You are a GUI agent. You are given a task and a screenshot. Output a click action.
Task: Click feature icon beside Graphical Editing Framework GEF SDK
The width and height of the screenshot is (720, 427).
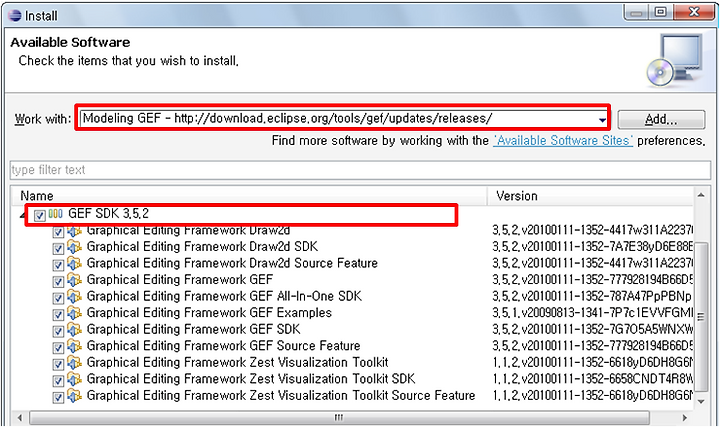pos(74,330)
